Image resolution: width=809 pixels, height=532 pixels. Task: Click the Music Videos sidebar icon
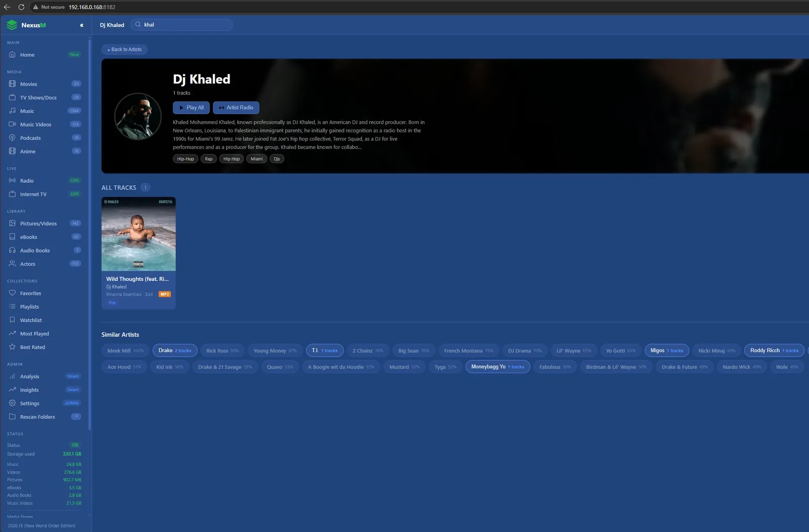tap(12, 124)
